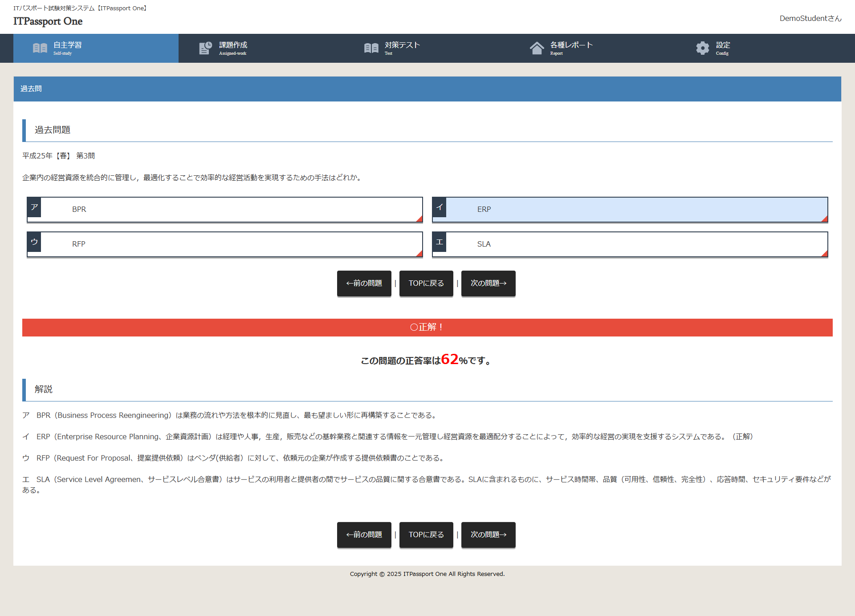Click the ウ label badge on RFP
Viewport: 855px width, 616px height.
pyautogui.click(x=34, y=242)
